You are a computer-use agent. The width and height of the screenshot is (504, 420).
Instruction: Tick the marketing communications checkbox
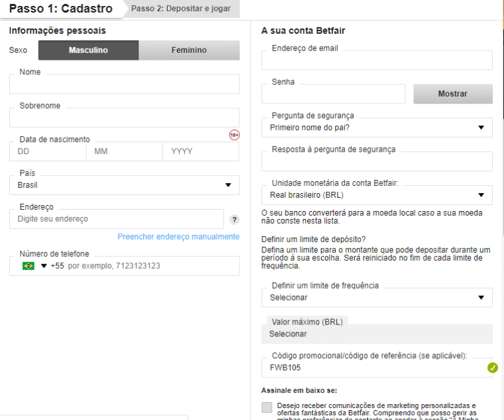(267, 407)
